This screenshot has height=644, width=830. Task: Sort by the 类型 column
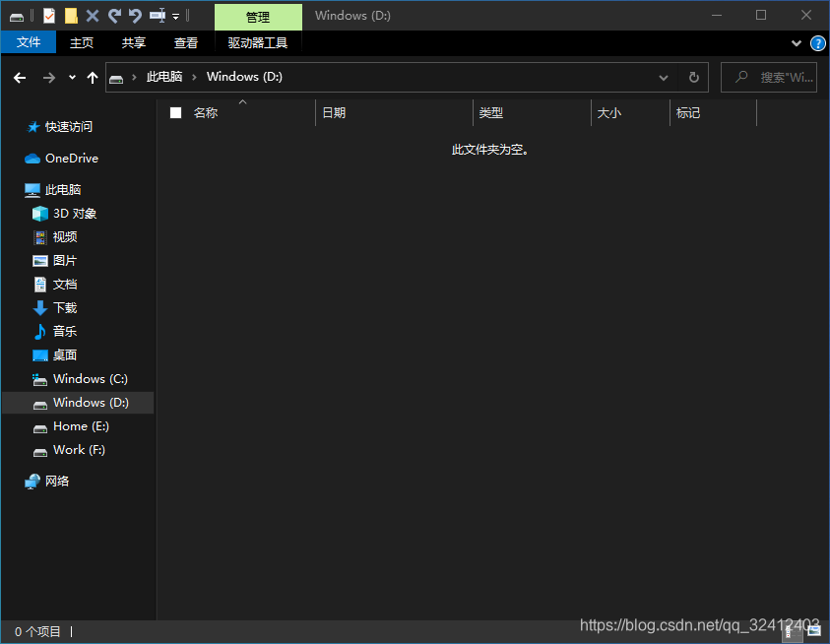point(490,113)
